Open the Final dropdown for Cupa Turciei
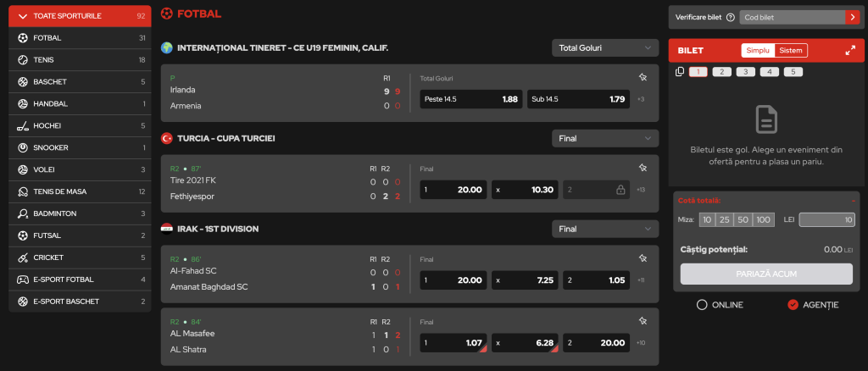The width and height of the screenshot is (868, 371). pos(605,138)
